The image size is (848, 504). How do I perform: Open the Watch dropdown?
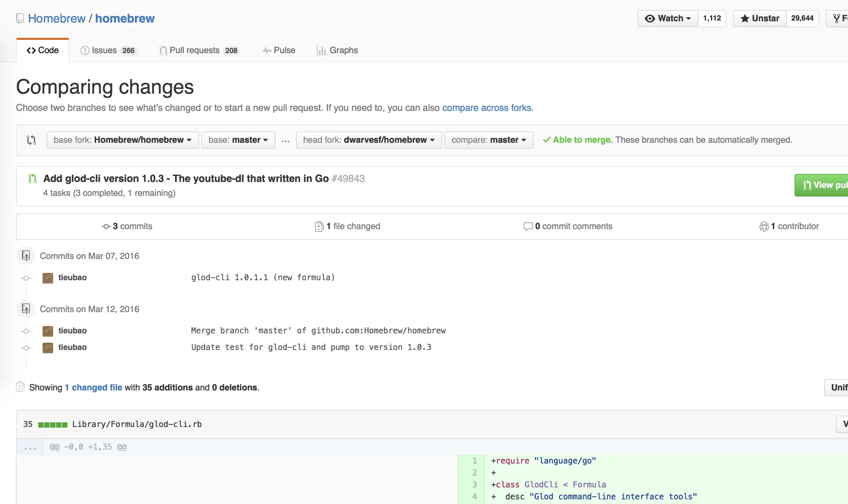coord(668,19)
